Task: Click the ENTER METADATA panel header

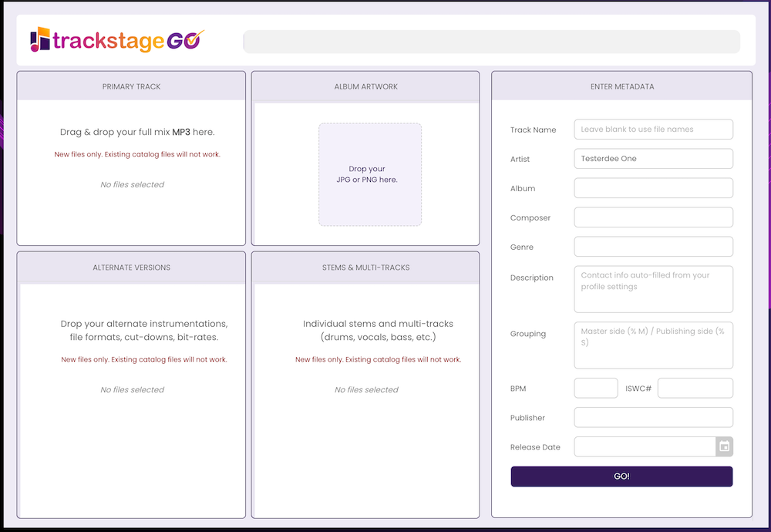Action: [622, 86]
